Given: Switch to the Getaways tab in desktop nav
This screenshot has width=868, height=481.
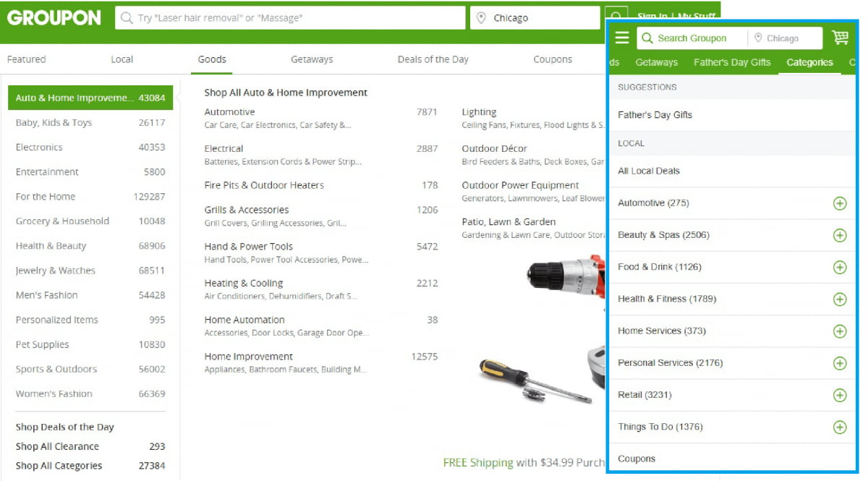Looking at the screenshot, I should click(x=312, y=59).
